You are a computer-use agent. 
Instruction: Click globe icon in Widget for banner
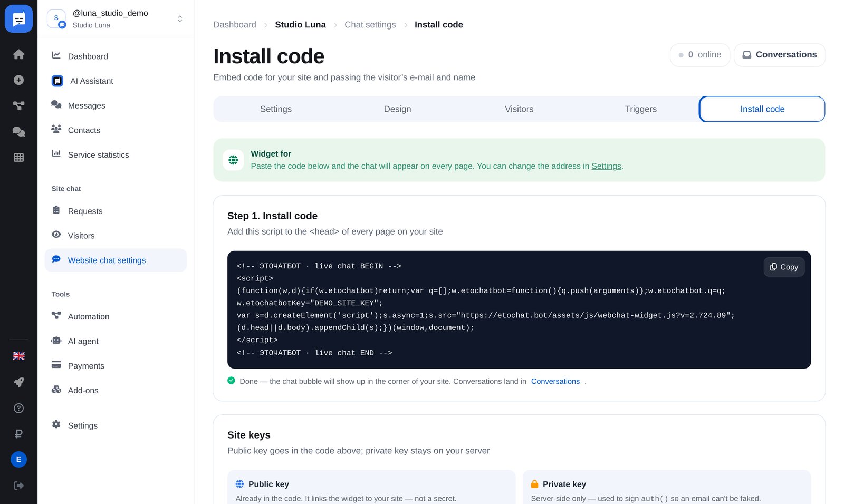(x=233, y=160)
